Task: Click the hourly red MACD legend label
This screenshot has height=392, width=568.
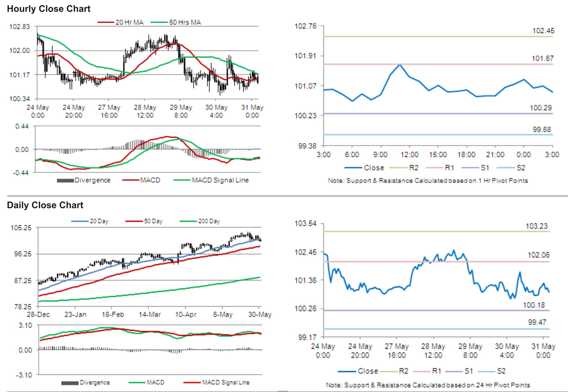Action: point(150,180)
